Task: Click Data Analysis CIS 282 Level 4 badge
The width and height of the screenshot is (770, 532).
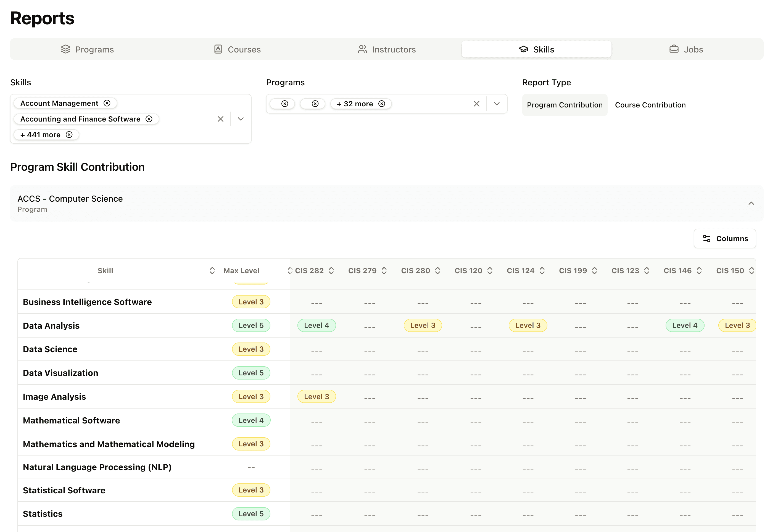Action: pyautogui.click(x=316, y=325)
